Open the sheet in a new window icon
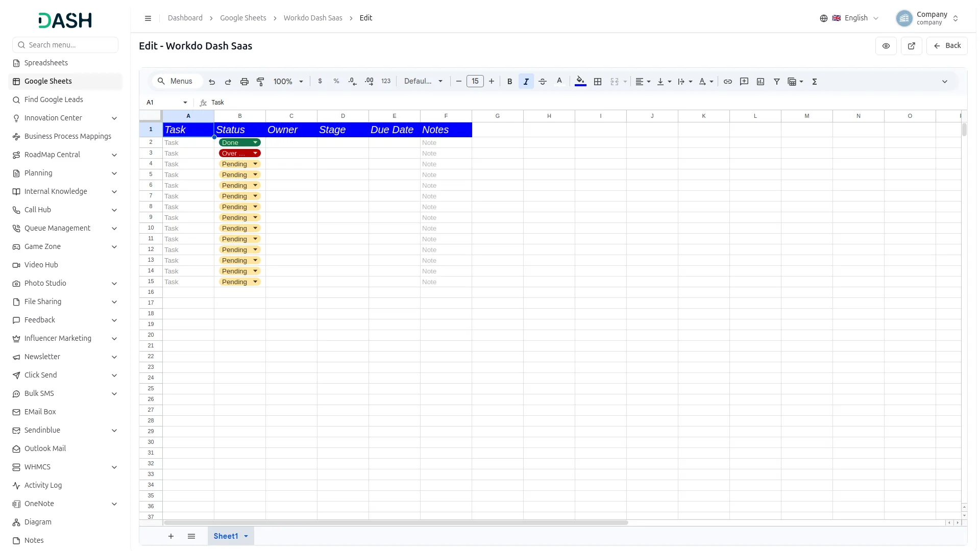 click(x=912, y=46)
